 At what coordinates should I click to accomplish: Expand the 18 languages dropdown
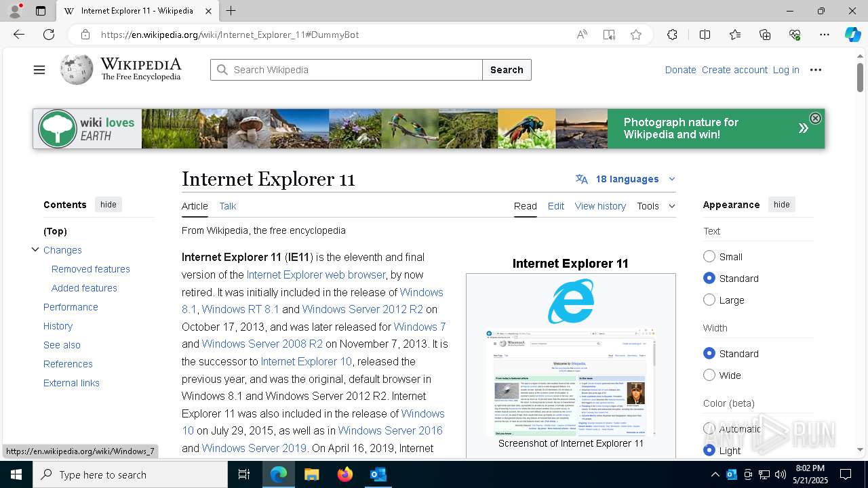tap(625, 179)
